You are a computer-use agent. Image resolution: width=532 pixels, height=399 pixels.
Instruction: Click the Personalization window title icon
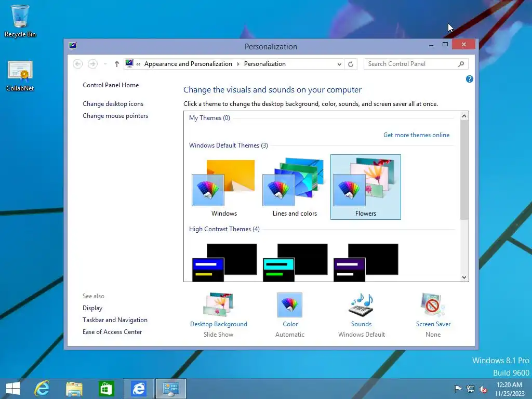coord(73,46)
